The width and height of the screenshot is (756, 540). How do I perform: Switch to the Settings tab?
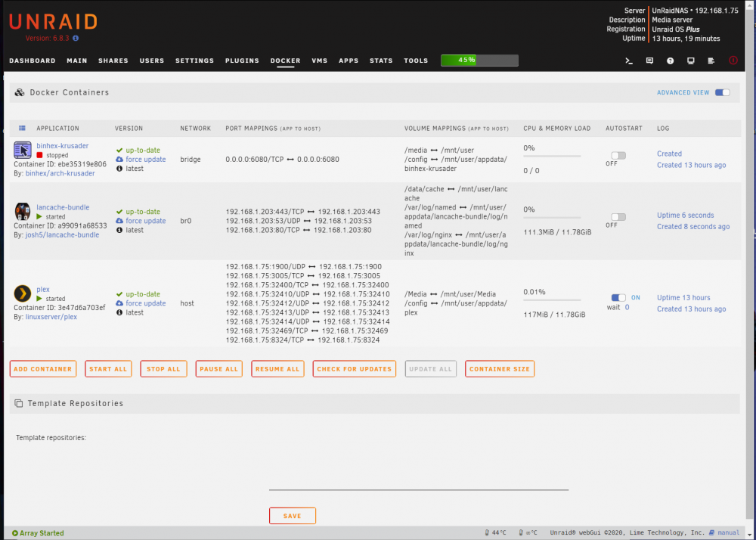click(194, 61)
